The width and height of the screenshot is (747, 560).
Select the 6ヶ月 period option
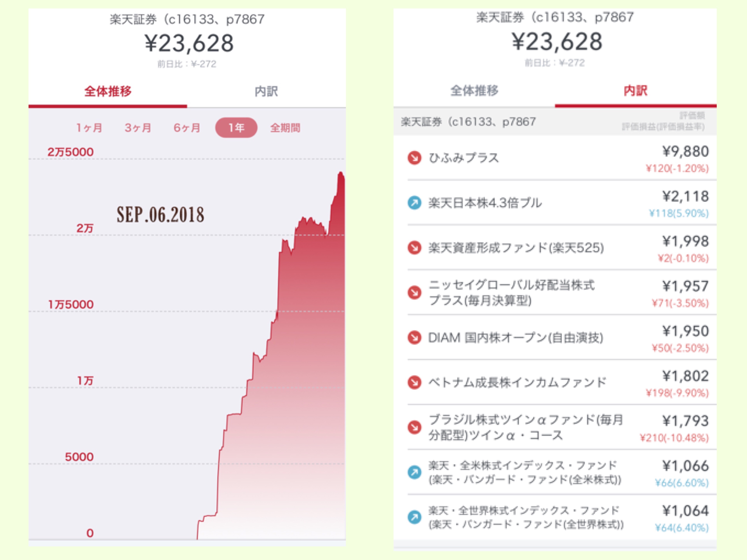click(x=187, y=128)
